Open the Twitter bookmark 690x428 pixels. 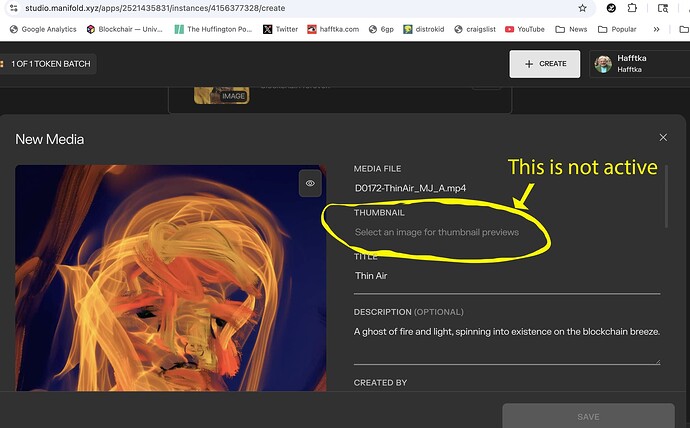pos(281,29)
